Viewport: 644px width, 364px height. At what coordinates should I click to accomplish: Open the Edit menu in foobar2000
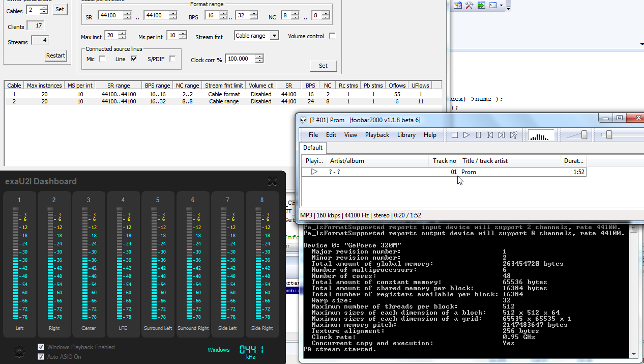click(x=331, y=135)
